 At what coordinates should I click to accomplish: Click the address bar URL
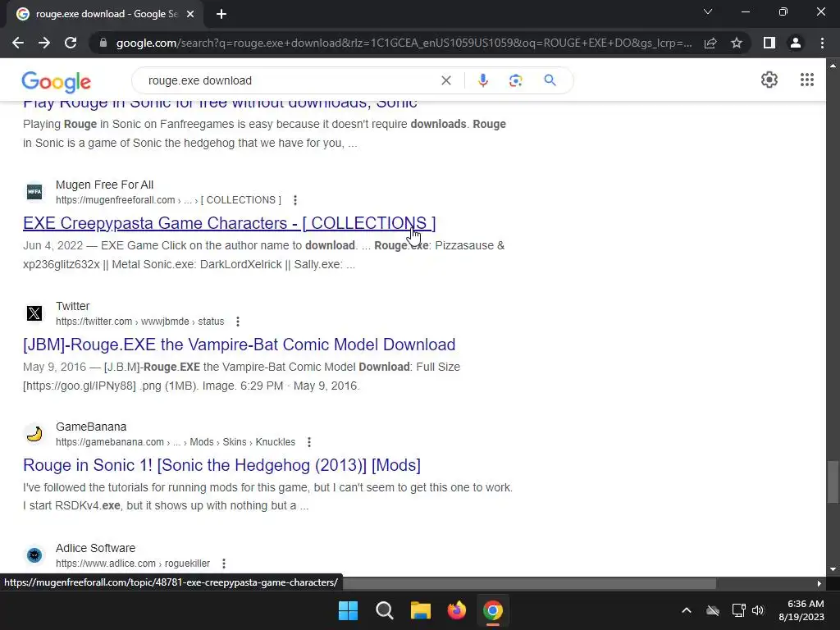click(x=404, y=43)
